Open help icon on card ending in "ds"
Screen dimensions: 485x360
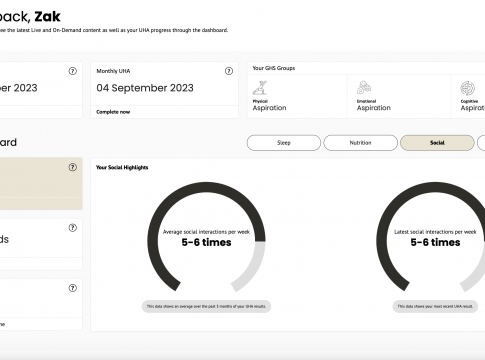point(73,228)
